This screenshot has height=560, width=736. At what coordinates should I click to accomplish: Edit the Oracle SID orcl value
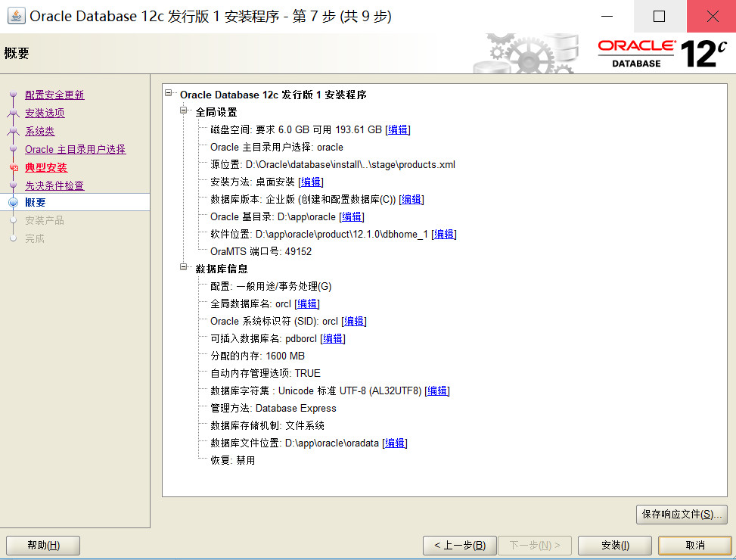354,321
